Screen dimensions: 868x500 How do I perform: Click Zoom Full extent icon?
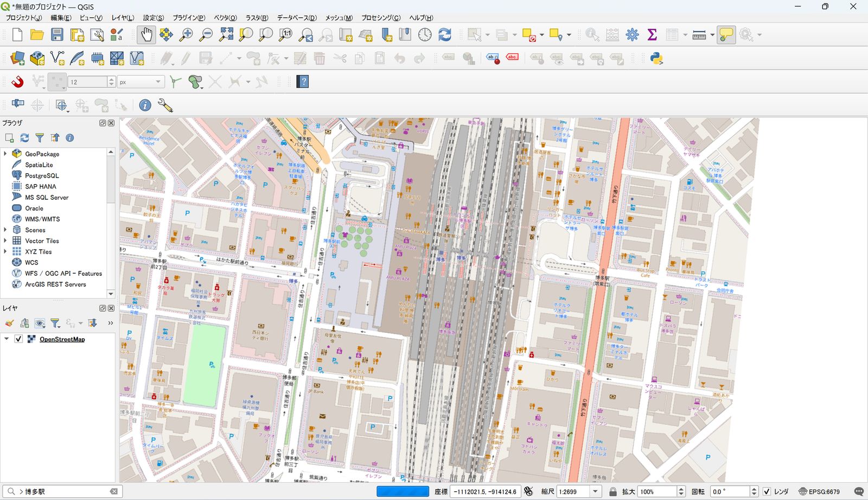click(226, 35)
